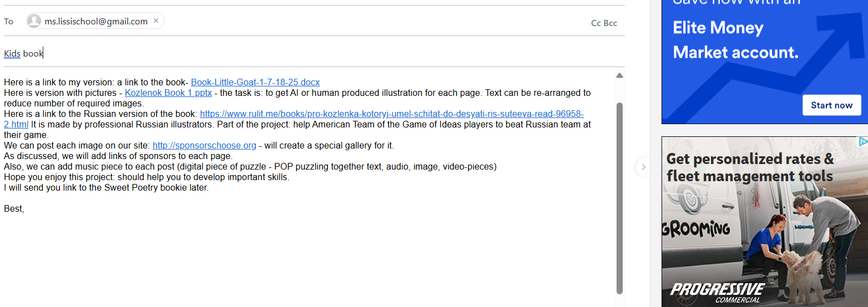
Task: Show the Cc field
Action: 596,23
